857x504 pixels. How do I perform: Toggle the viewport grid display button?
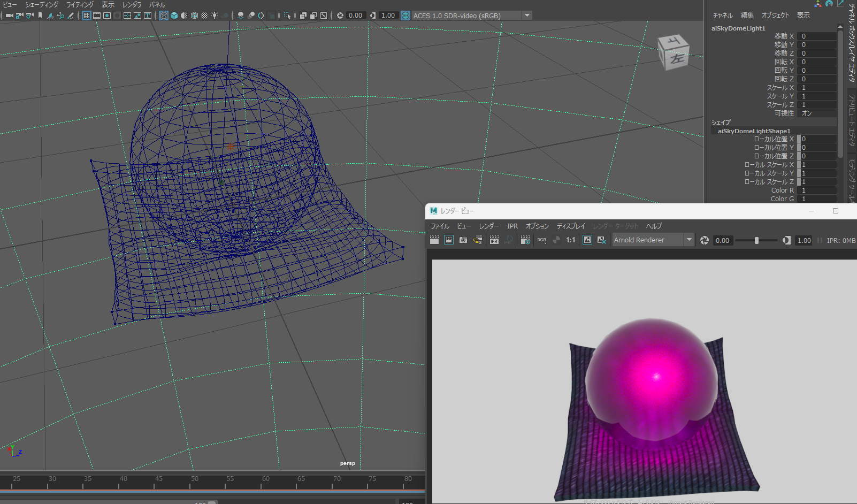(86, 16)
